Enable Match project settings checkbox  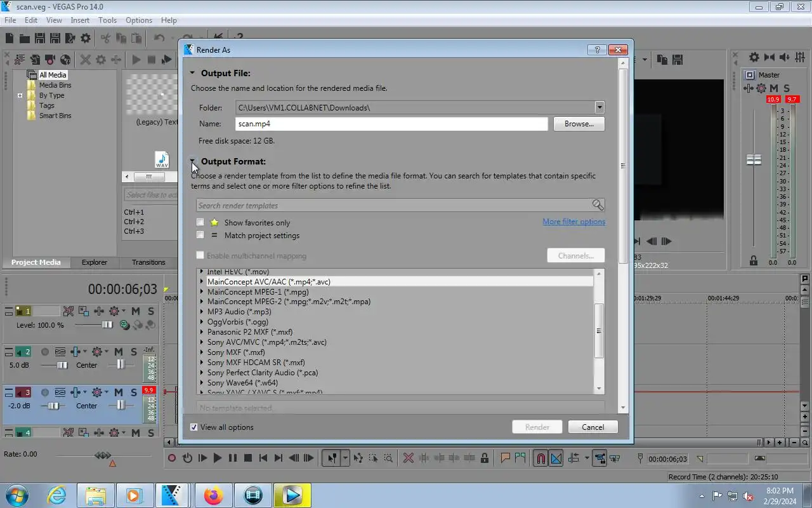point(200,235)
